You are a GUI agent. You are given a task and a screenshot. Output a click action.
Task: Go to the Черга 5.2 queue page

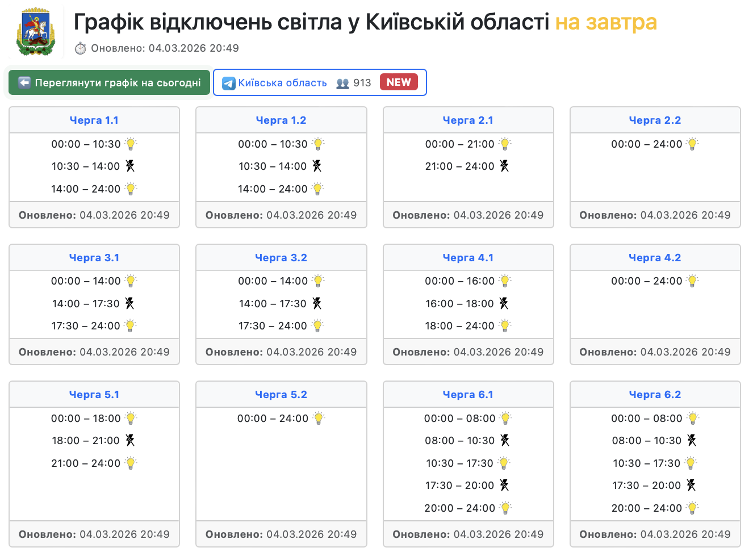pos(281,395)
